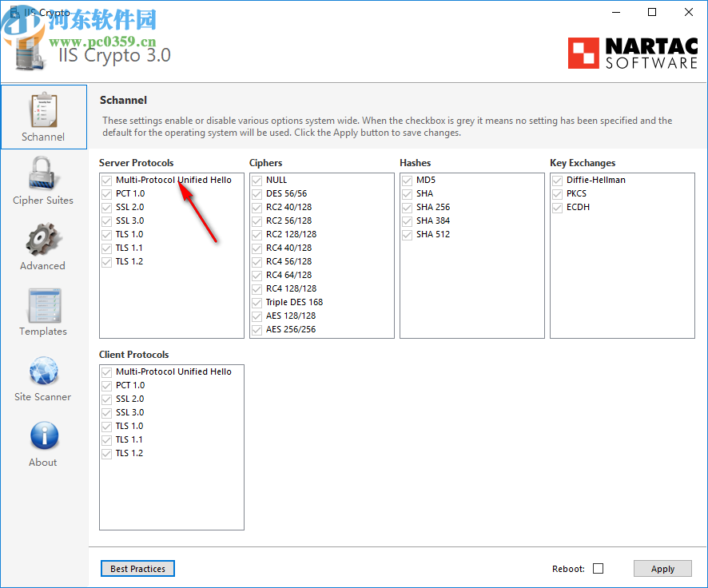708x588 pixels.
Task: Toggle the SHA 384 hash checkbox
Action: pyautogui.click(x=408, y=221)
